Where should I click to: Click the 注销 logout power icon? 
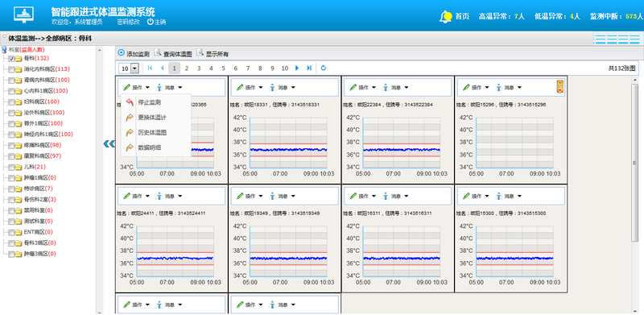[x=150, y=22]
